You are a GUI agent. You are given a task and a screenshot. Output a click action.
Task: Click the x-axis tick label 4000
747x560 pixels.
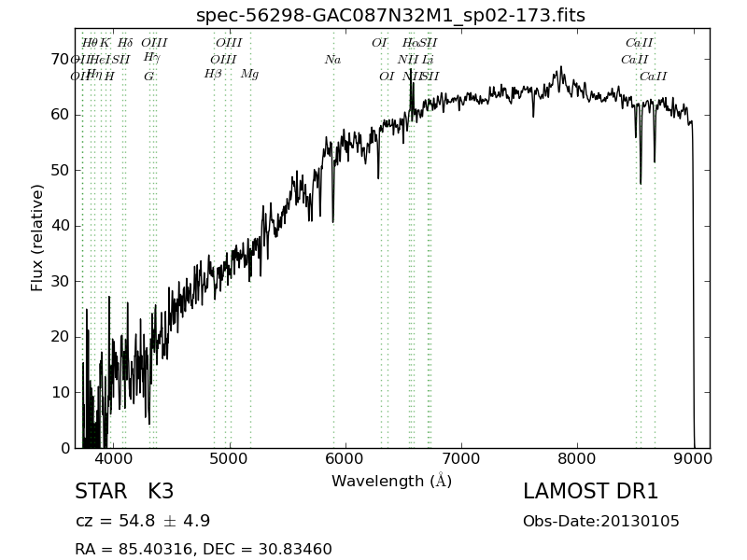tap(113, 459)
